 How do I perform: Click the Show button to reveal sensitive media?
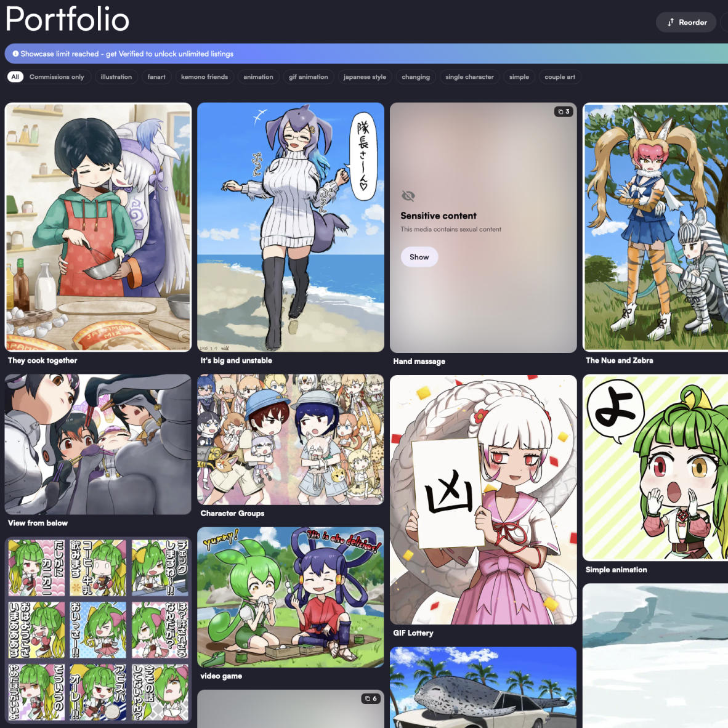point(419,257)
